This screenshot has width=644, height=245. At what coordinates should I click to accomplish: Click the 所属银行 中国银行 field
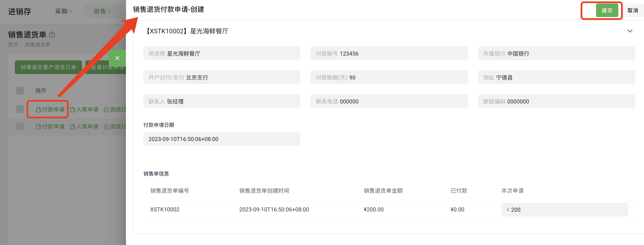pyautogui.click(x=557, y=54)
